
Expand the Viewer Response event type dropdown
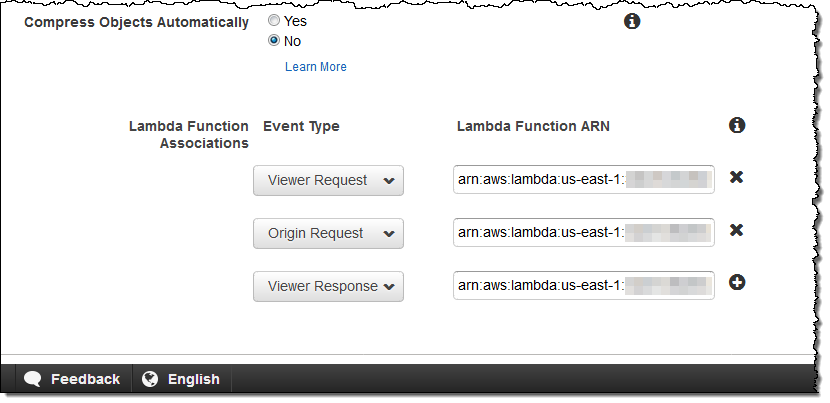pyautogui.click(x=328, y=286)
